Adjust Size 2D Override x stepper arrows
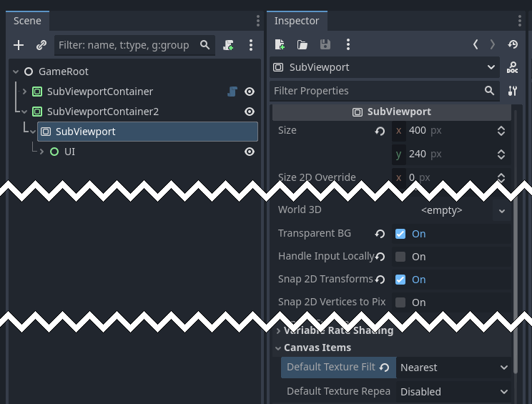 (x=501, y=178)
